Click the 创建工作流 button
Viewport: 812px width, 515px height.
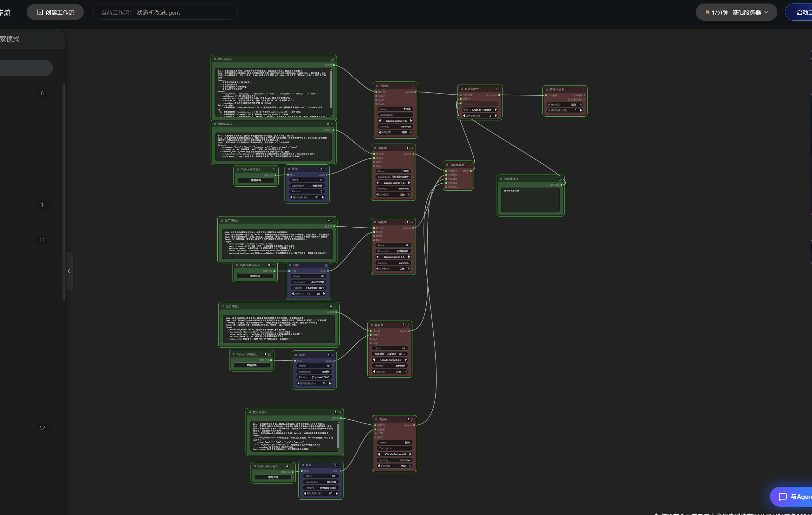tap(55, 12)
